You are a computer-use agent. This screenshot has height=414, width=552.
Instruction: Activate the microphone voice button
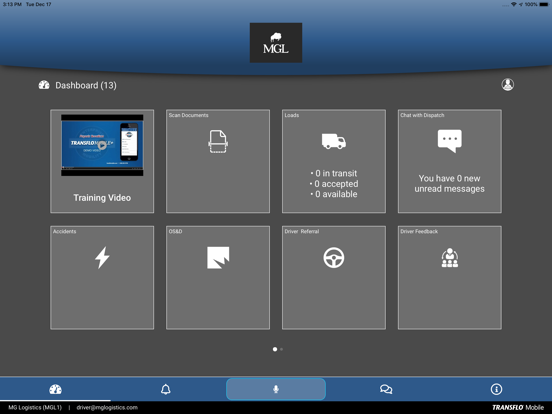276,389
